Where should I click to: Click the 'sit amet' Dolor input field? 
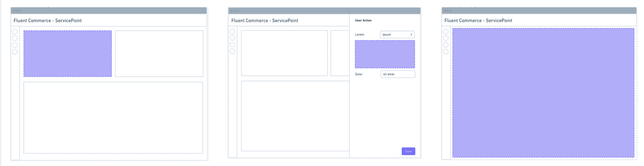398,74
